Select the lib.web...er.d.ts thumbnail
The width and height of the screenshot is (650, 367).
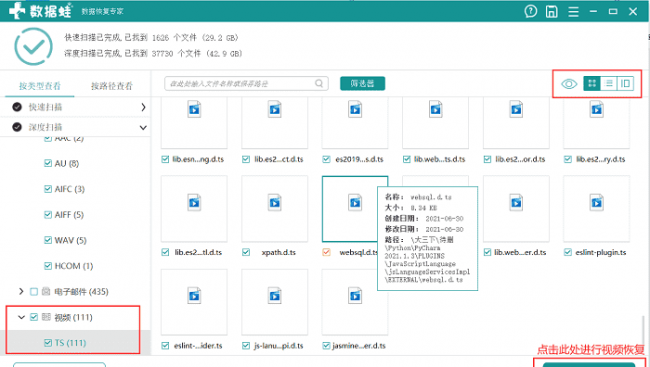click(516, 209)
